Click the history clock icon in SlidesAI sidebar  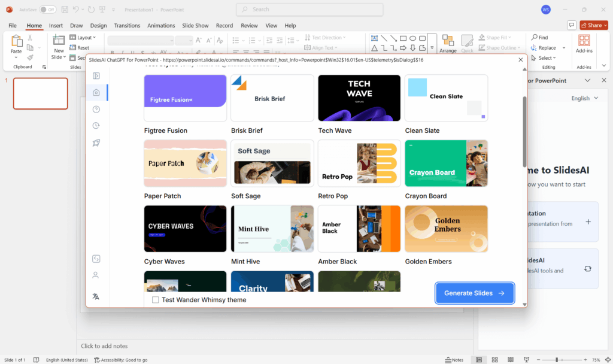96,126
